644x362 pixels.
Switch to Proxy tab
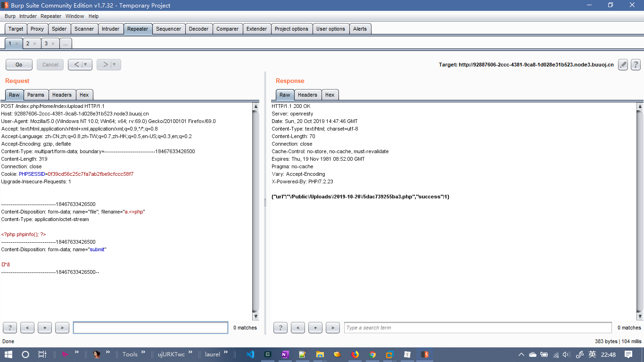(37, 29)
